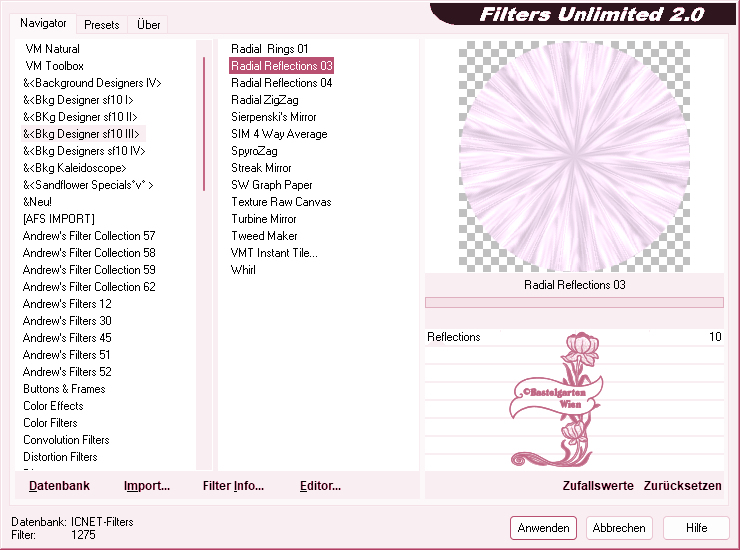Open the Datenbank option
740x550 pixels.
(x=59, y=486)
